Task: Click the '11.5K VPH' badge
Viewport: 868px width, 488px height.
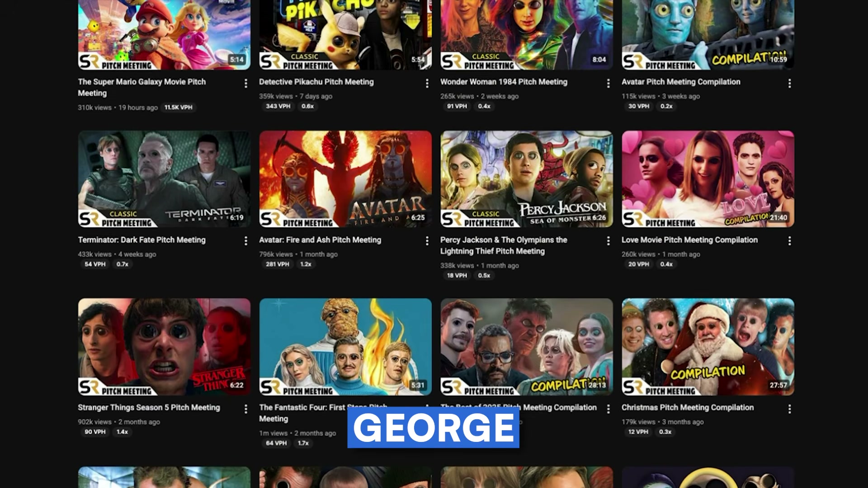Action: pyautogui.click(x=178, y=108)
